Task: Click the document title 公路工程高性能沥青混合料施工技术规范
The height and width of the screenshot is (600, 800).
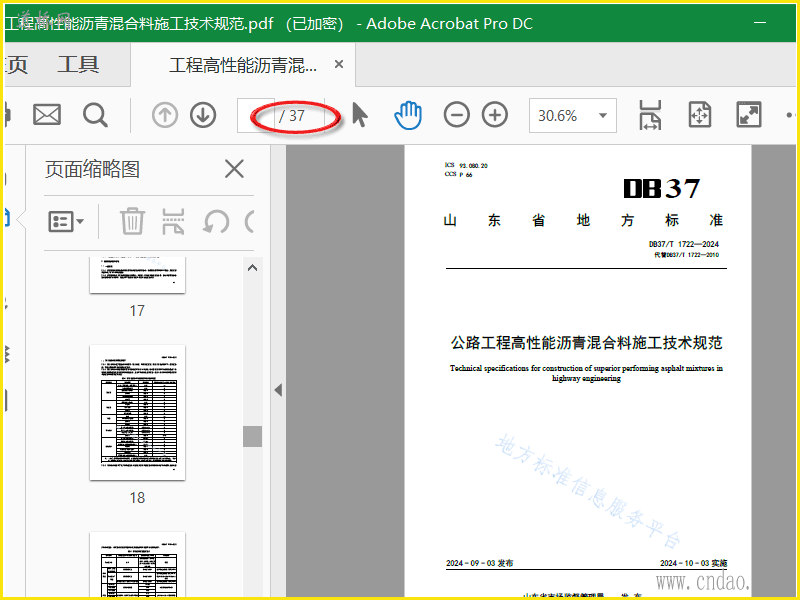Action: [x=586, y=343]
